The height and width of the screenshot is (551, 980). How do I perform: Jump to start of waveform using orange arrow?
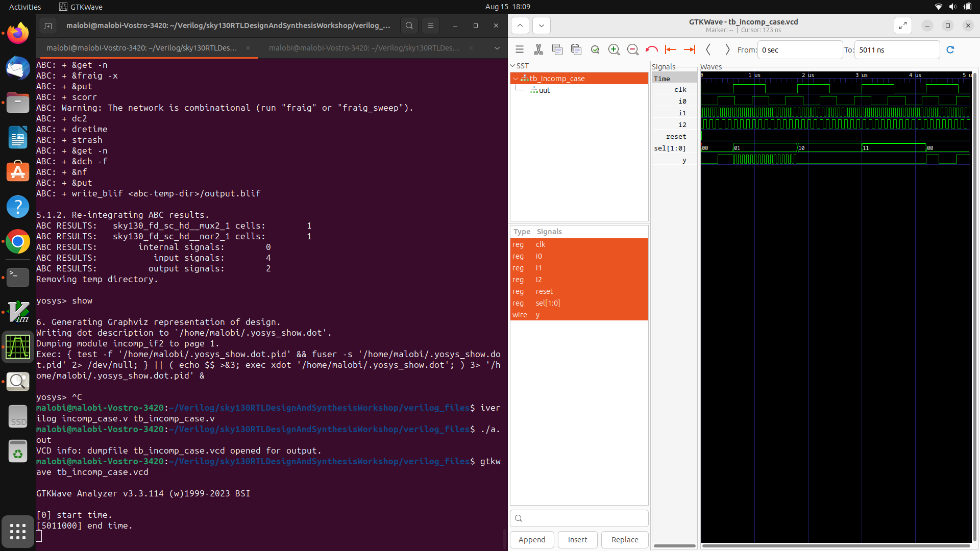point(671,49)
